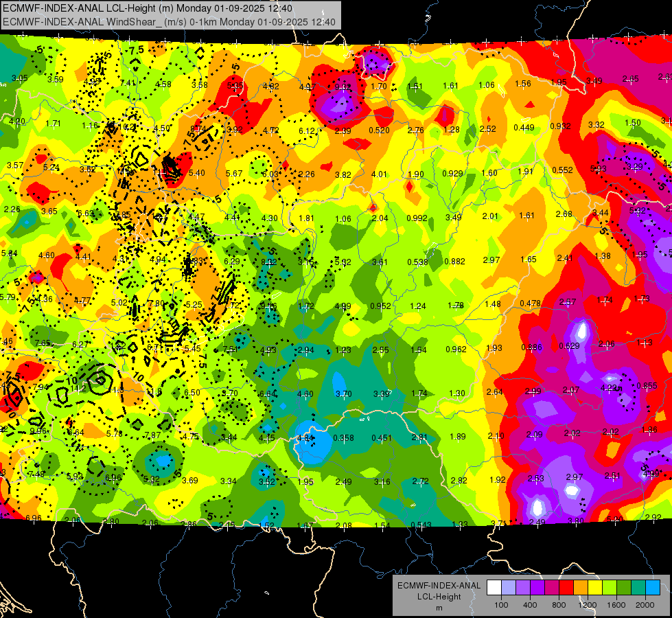The height and width of the screenshot is (618, 672).
Task: Click the wind shear value 1.89
Action: point(458,436)
